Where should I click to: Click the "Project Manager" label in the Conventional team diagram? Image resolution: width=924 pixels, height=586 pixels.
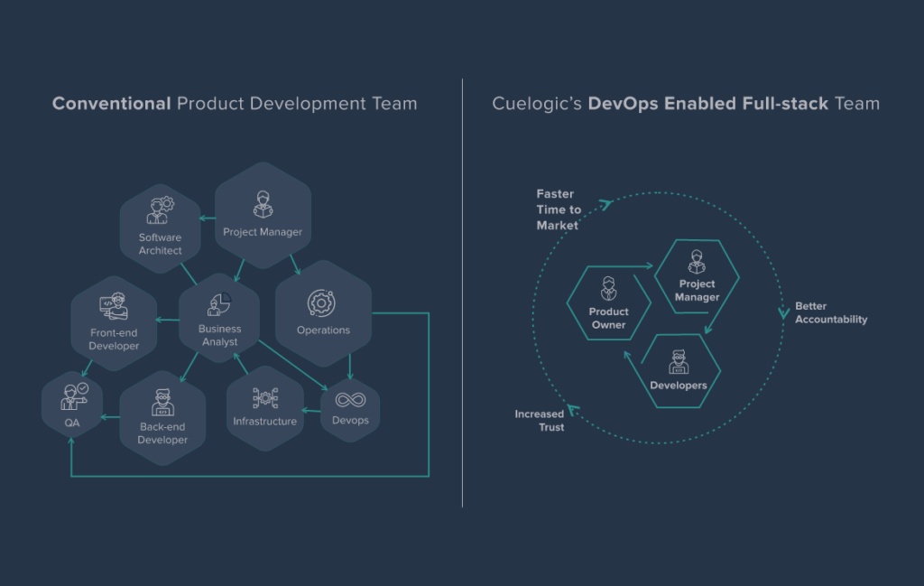tap(263, 232)
